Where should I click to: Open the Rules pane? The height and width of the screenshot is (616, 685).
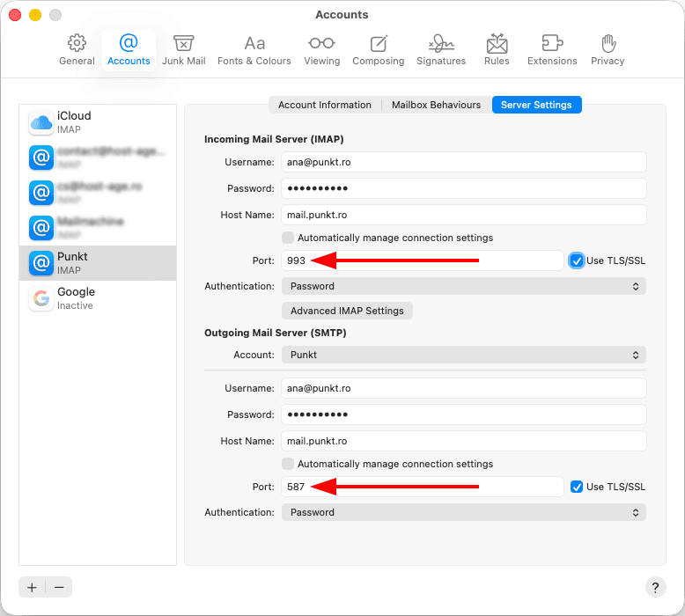(x=497, y=50)
